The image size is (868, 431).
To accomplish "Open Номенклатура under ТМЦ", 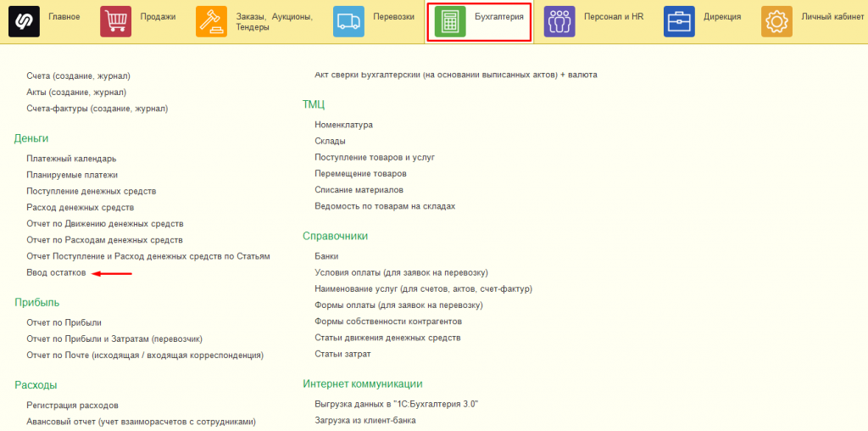I will [x=344, y=126].
